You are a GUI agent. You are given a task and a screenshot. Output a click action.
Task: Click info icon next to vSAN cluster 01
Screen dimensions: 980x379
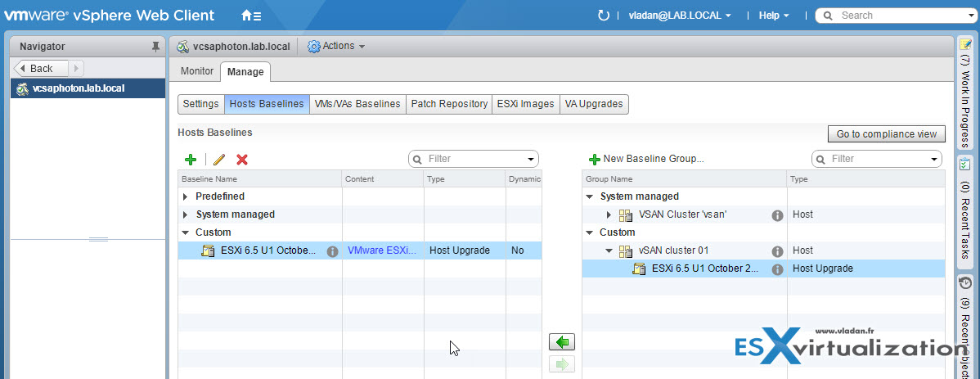click(777, 251)
